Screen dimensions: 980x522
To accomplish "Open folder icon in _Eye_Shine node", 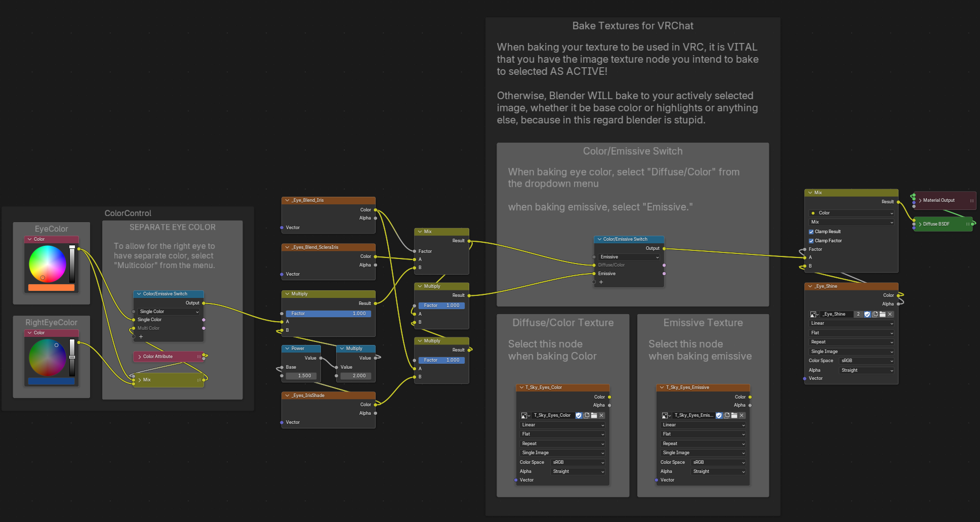I will tap(882, 314).
